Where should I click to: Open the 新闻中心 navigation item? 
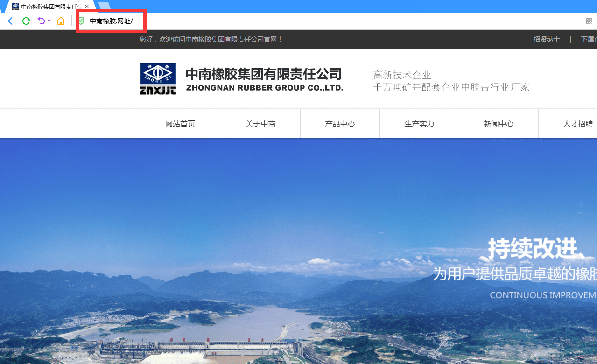click(x=499, y=124)
